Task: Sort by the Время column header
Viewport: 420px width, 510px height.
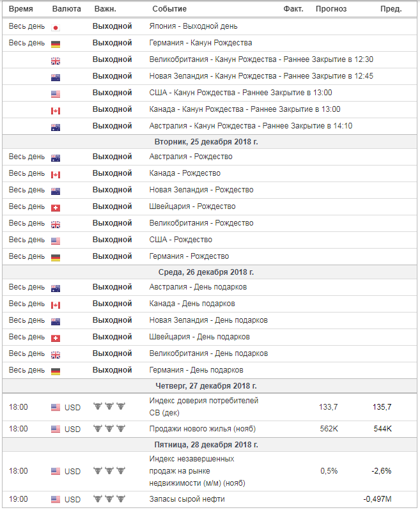Action: pyautogui.click(x=20, y=9)
